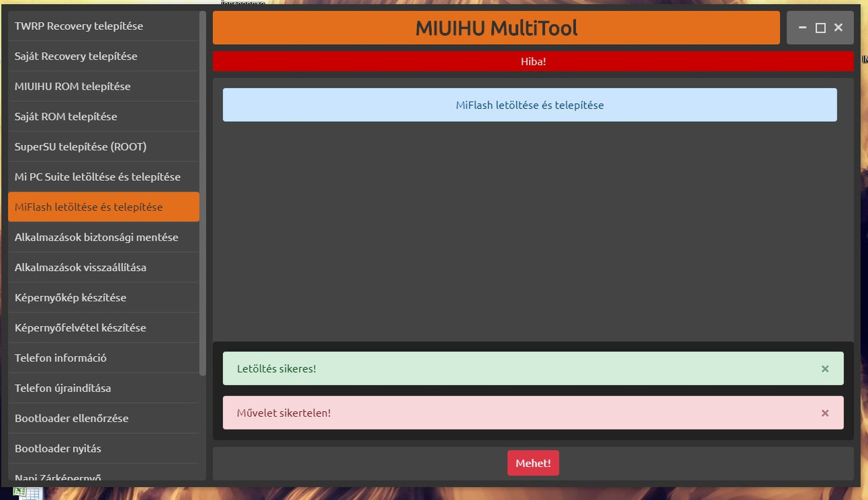Select SuperSU telepítése (ROOT)
This screenshot has width=868, height=500.
pyautogui.click(x=104, y=146)
